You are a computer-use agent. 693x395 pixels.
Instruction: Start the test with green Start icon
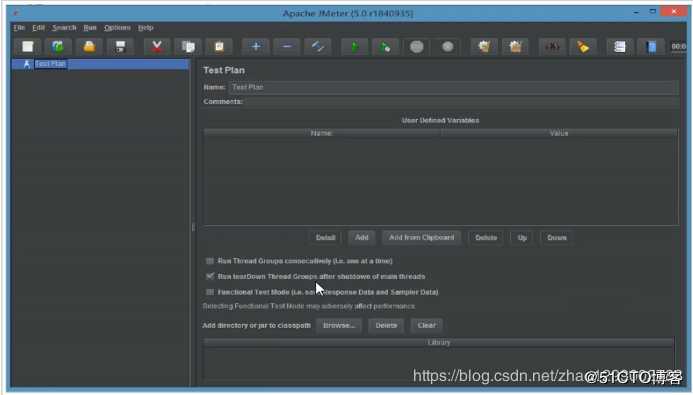point(354,46)
